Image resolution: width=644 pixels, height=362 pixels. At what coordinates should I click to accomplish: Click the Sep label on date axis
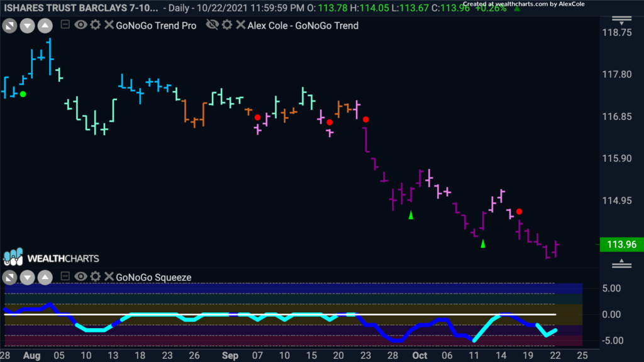coord(230,356)
